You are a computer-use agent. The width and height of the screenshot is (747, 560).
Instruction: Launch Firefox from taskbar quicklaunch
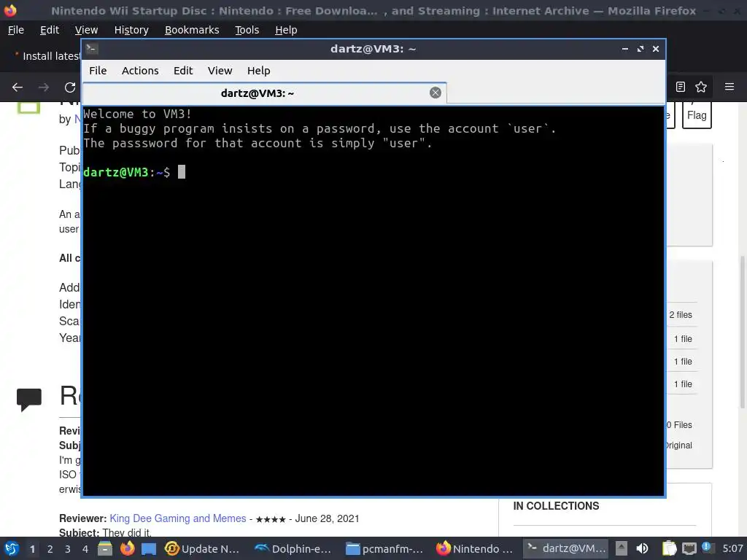(127, 548)
